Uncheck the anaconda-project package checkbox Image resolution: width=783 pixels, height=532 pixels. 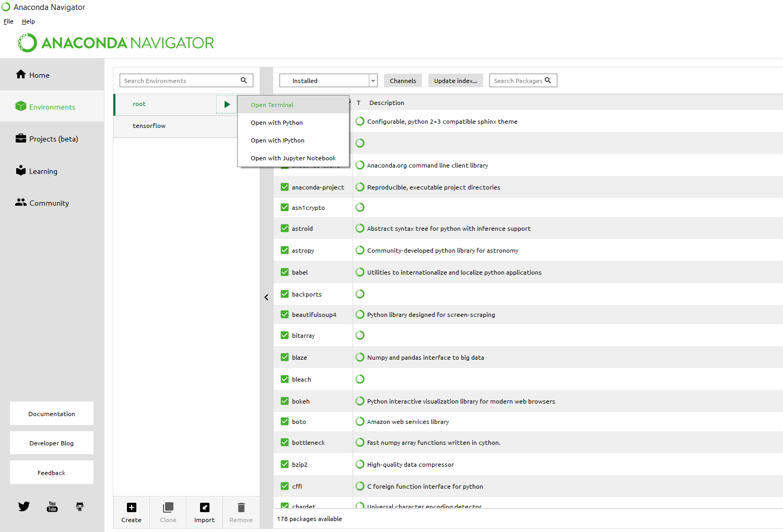285,187
